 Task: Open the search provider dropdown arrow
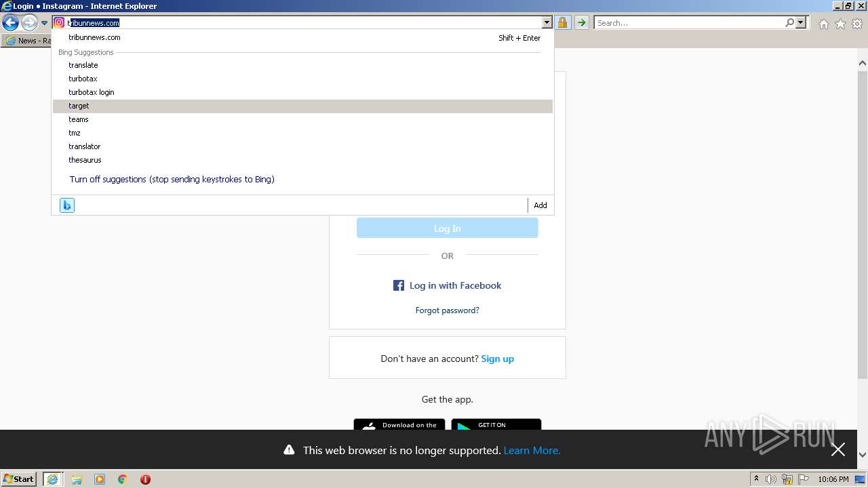[801, 22]
